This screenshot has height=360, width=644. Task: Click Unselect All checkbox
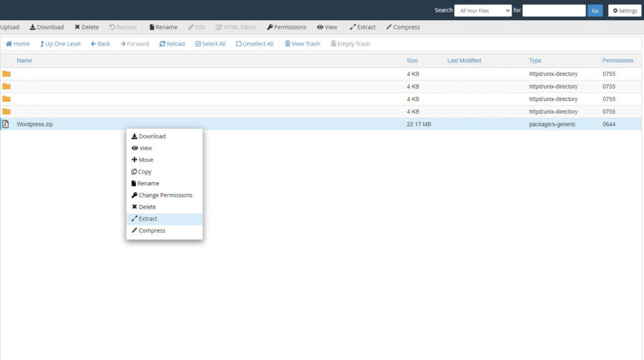coord(255,44)
